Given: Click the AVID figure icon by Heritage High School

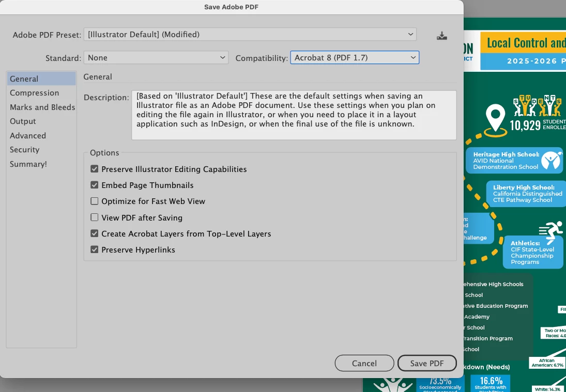Looking at the screenshot, I should point(552,160).
